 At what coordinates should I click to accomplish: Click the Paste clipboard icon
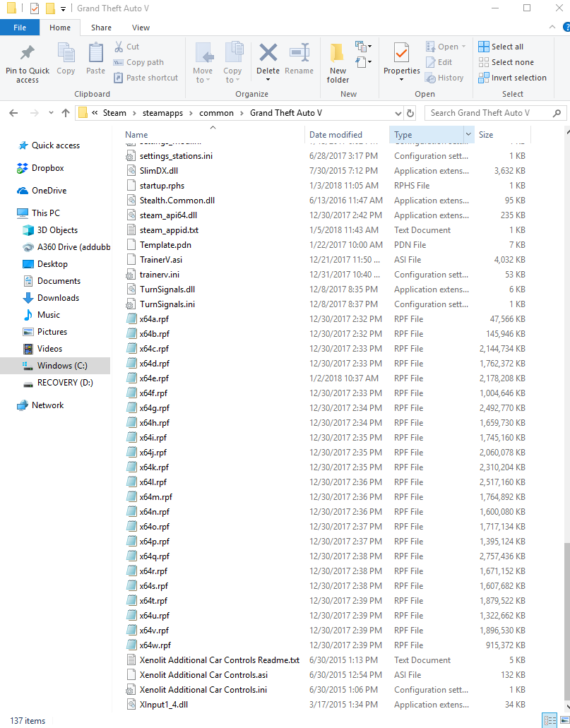pos(95,52)
